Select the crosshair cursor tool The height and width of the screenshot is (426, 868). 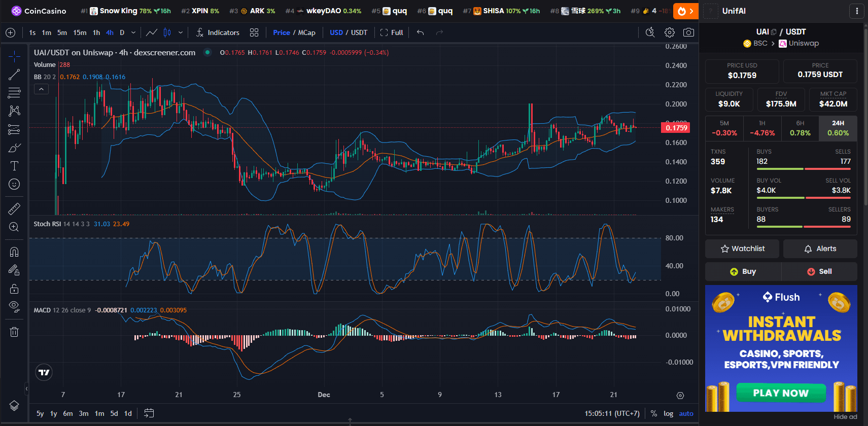(x=14, y=56)
